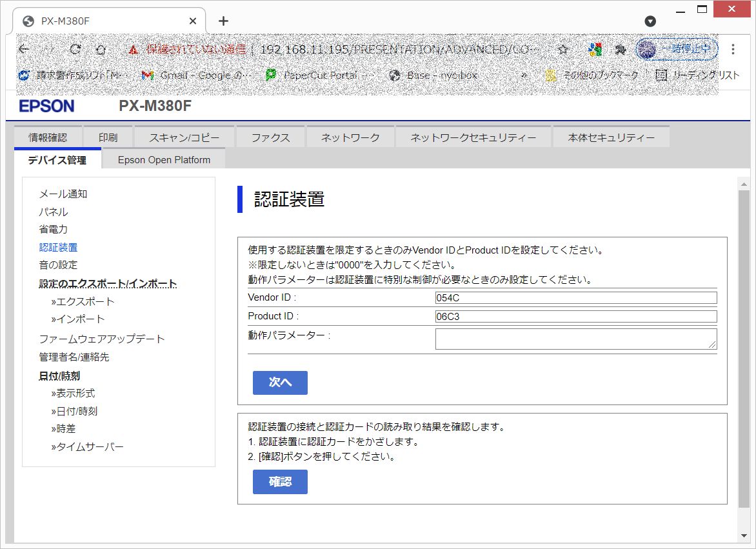Click the »エクスポート link

(x=83, y=301)
